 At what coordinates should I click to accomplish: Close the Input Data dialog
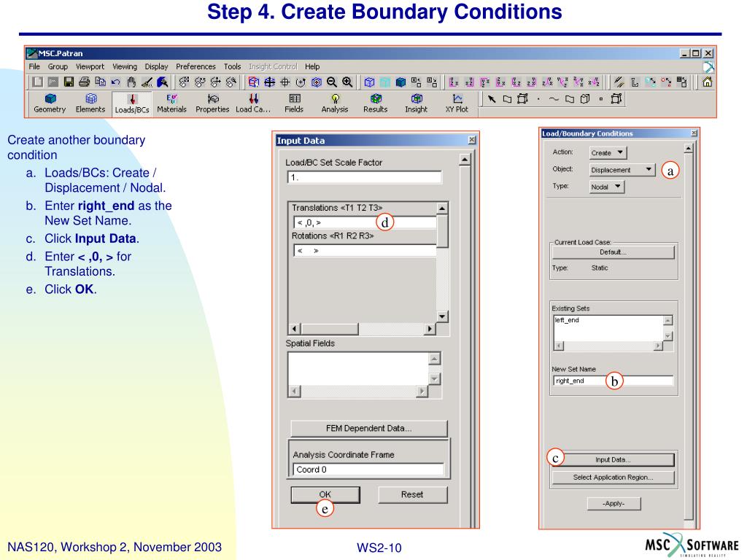472,140
